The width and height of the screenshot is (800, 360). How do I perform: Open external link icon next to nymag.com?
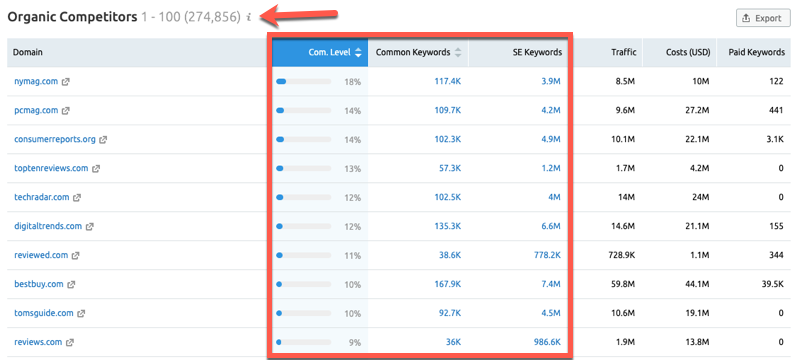[65, 82]
